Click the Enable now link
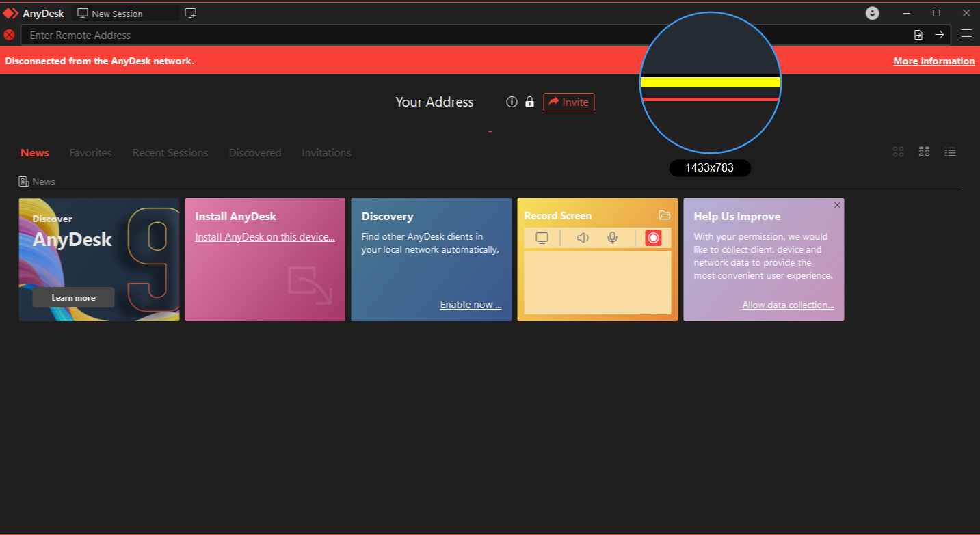The image size is (980, 535). click(x=471, y=305)
